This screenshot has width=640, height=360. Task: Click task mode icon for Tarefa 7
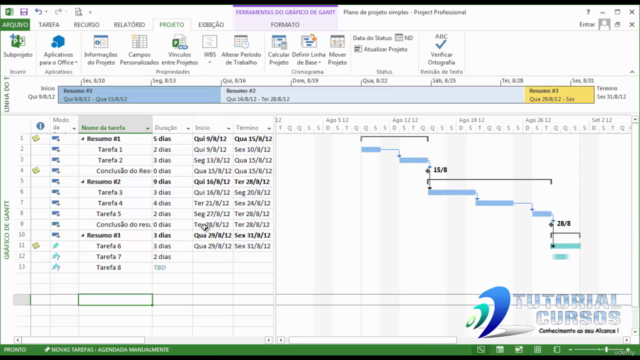pos(56,256)
